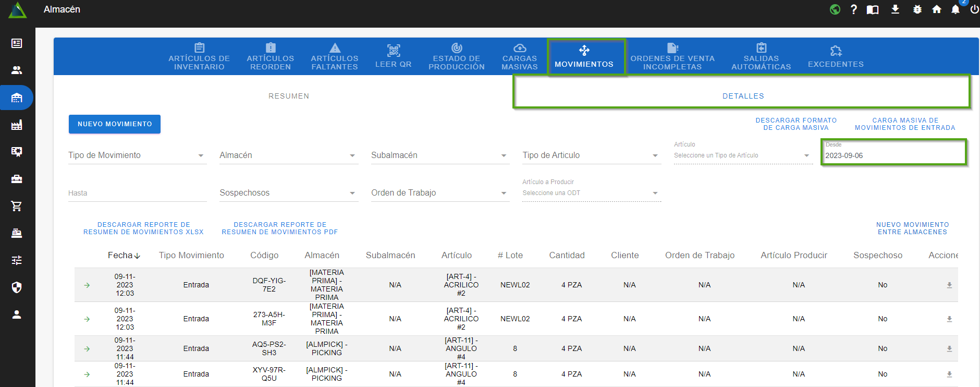This screenshot has height=387, width=980.
Task: Click the shield icon in sidebar
Action: pyautogui.click(x=17, y=287)
